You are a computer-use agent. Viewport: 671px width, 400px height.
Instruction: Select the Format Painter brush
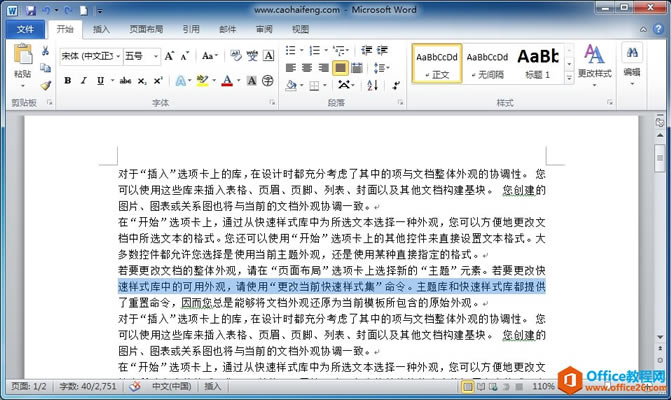(45, 85)
